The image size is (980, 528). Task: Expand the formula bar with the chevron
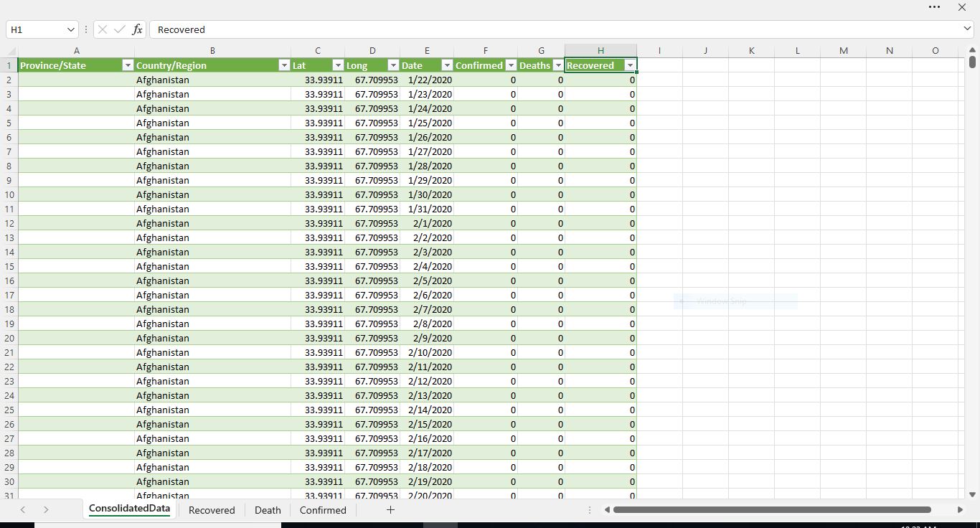pyautogui.click(x=967, y=29)
